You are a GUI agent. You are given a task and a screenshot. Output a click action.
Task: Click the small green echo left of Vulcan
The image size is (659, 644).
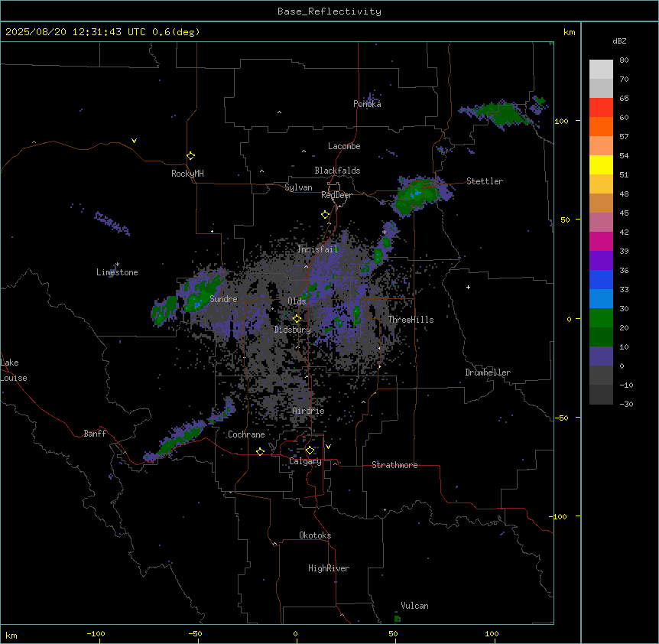398,619
